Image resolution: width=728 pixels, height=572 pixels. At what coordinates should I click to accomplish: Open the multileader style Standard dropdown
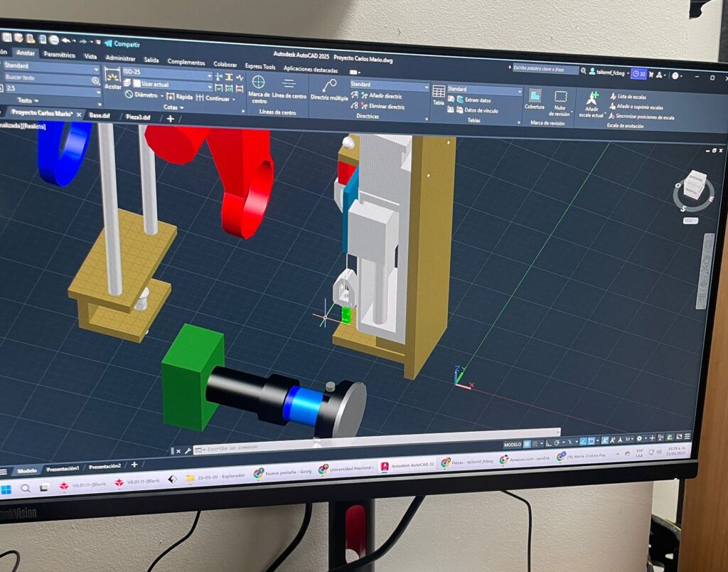point(389,85)
